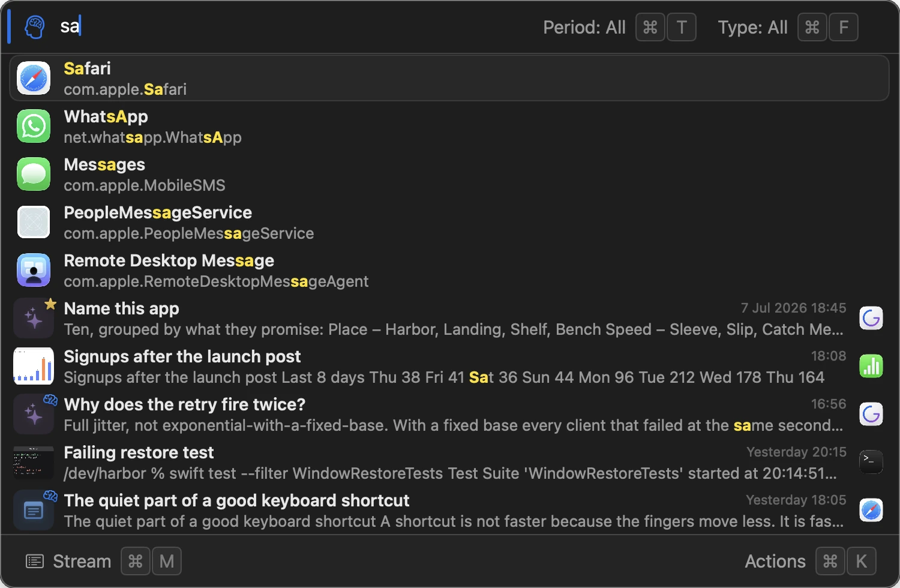
Task: Click the source app icon in retry fire row
Action: click(x=871, y=414)
